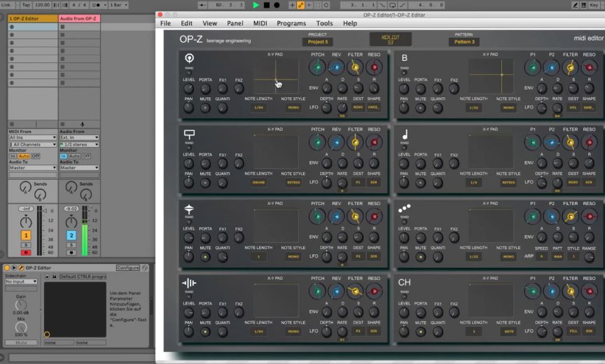
Task: Click the Stop button in the transport
Action: [266, 5]
